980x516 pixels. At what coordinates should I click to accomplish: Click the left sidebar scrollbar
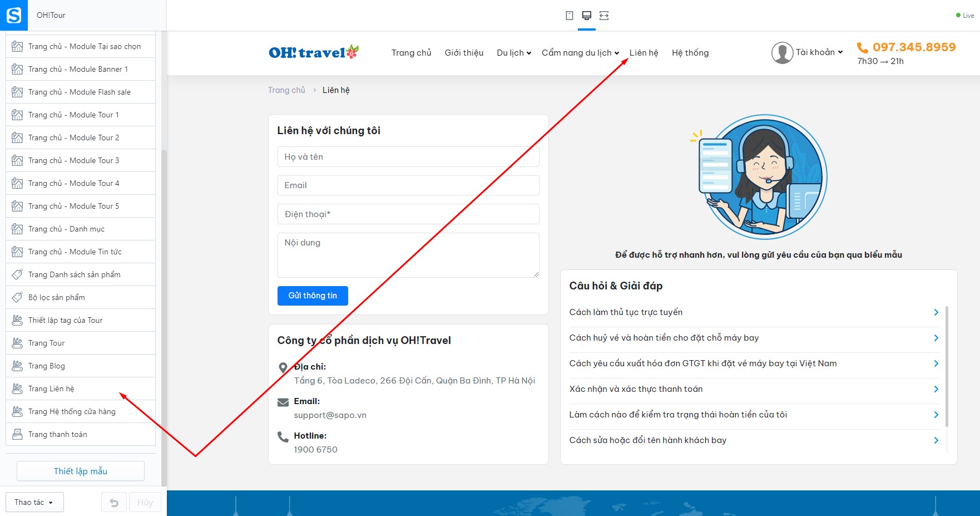tap(164, 317)
